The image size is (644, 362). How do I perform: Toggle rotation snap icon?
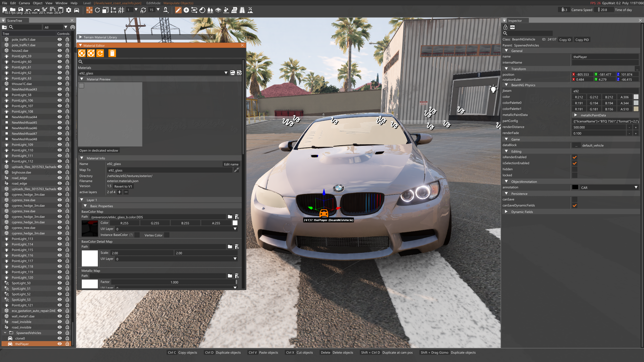click(x=143, y=10)
